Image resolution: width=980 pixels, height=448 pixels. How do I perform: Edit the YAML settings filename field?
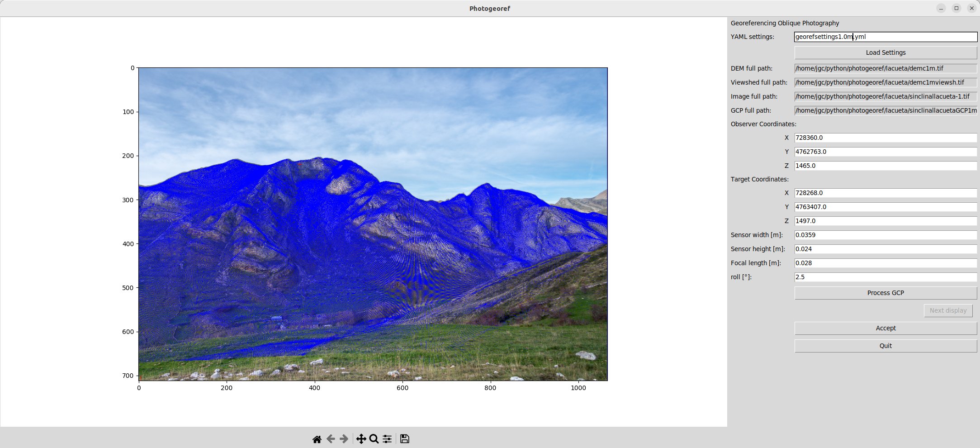(885, 37)
